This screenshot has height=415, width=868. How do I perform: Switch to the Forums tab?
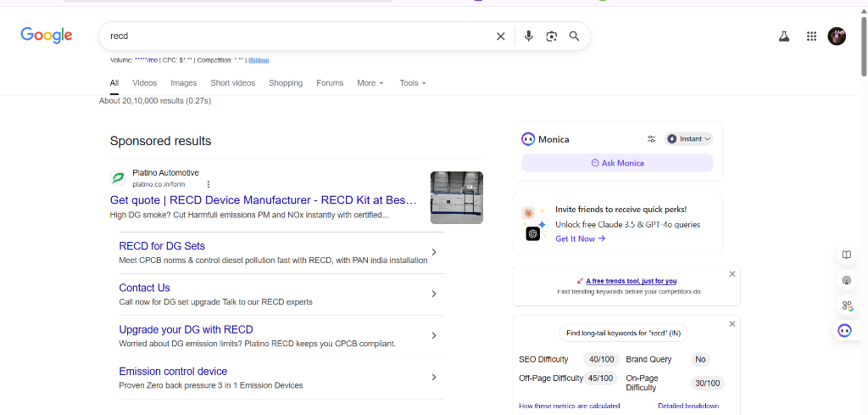tap(330, 83)
